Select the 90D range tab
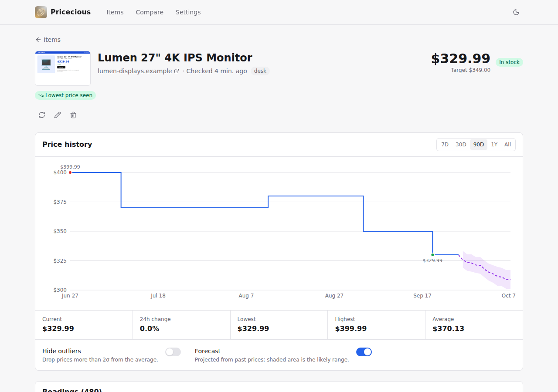Image resolution: width=558 pixels, height=392 pixels. pyautogui.click(x=479, y=145)
